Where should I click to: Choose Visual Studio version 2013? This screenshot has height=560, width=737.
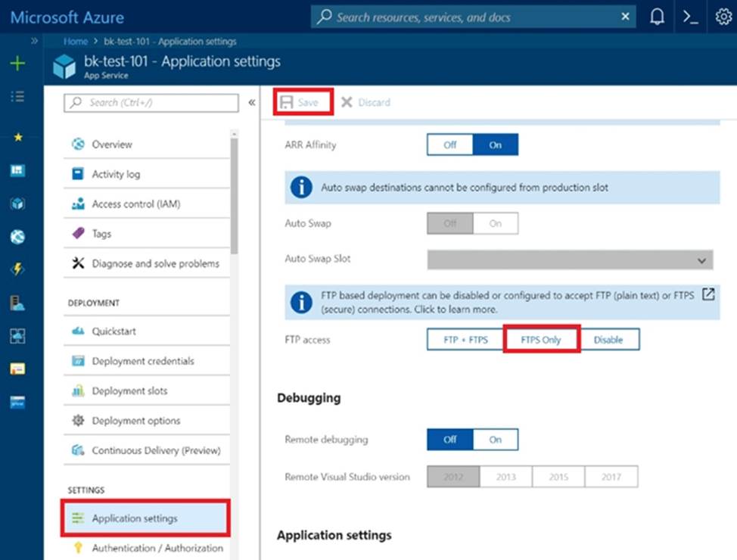click(x=506, y=477)
